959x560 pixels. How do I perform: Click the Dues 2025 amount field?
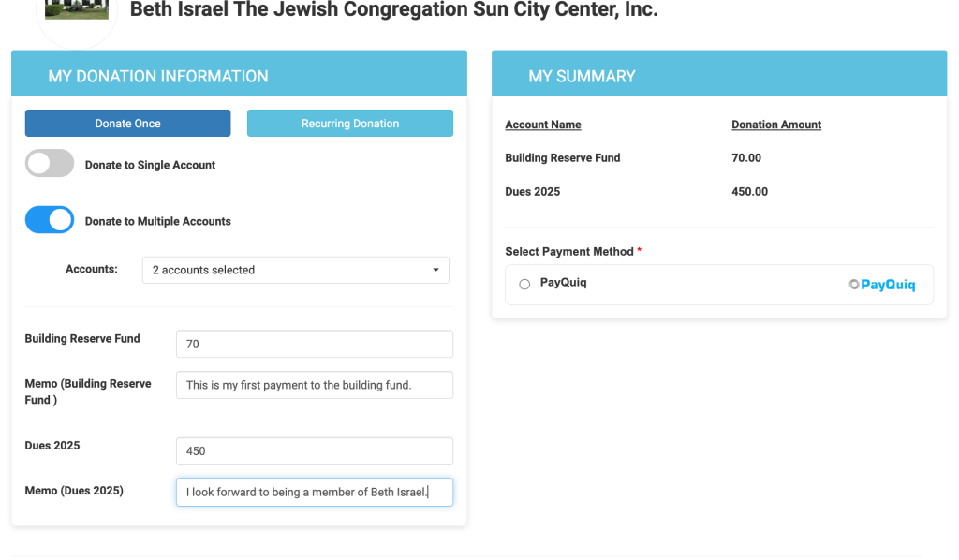(314, 450)
